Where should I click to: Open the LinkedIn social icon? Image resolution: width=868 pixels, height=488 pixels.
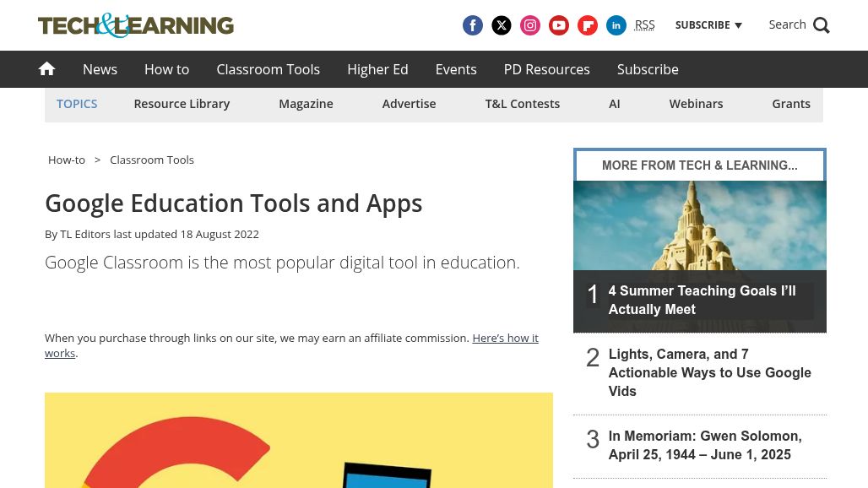pyautogui.click(x=616, y=25)
